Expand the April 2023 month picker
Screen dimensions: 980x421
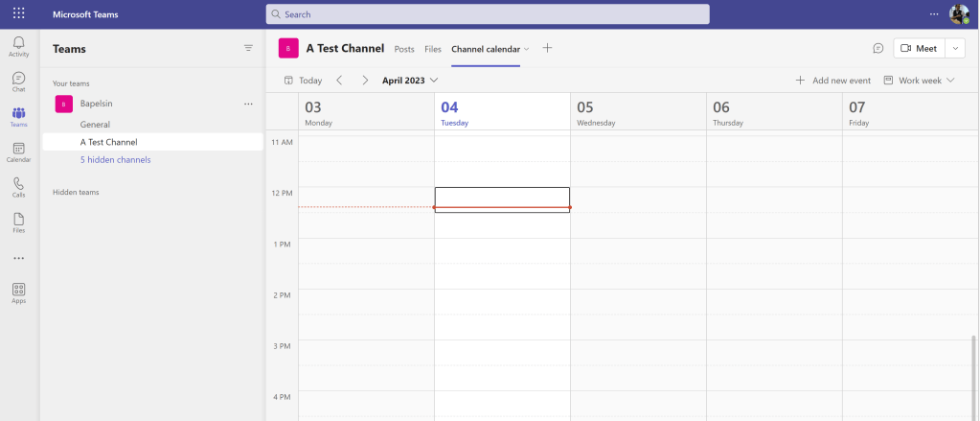[x=410, y=81]
